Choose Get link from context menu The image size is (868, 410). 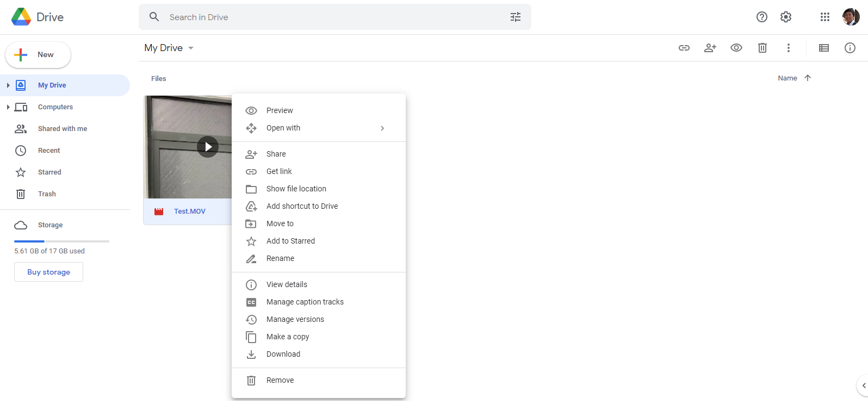point(319,171)
